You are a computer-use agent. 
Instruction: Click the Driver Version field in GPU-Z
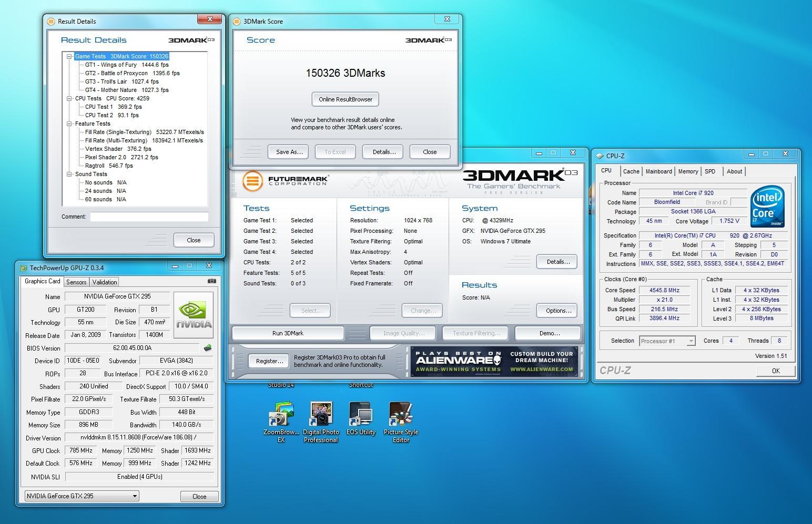coord(139,438)
